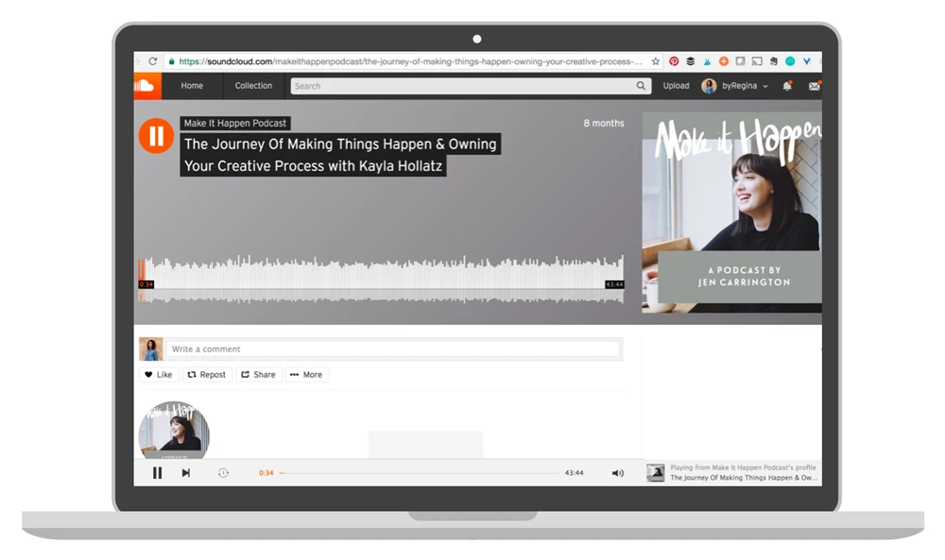Viewport: 945px width, 560px height.
Task: Click now-playing track title in player bar
Action: click(744, 478)
